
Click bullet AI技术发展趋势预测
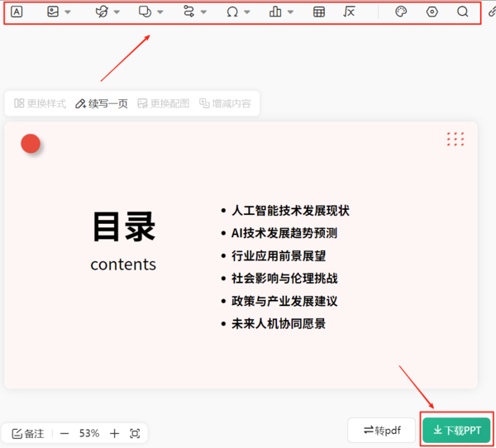tap(284, 233)
